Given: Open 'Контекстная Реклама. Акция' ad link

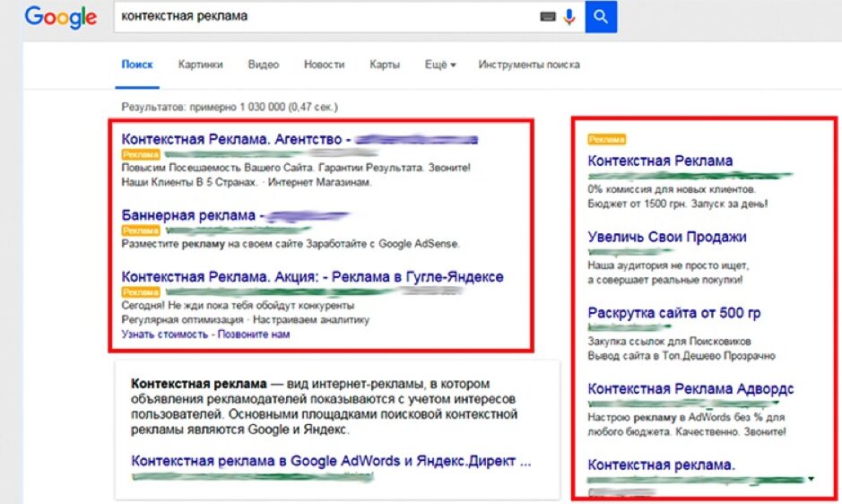Looking at the screenshot, I should click(313, 277).
